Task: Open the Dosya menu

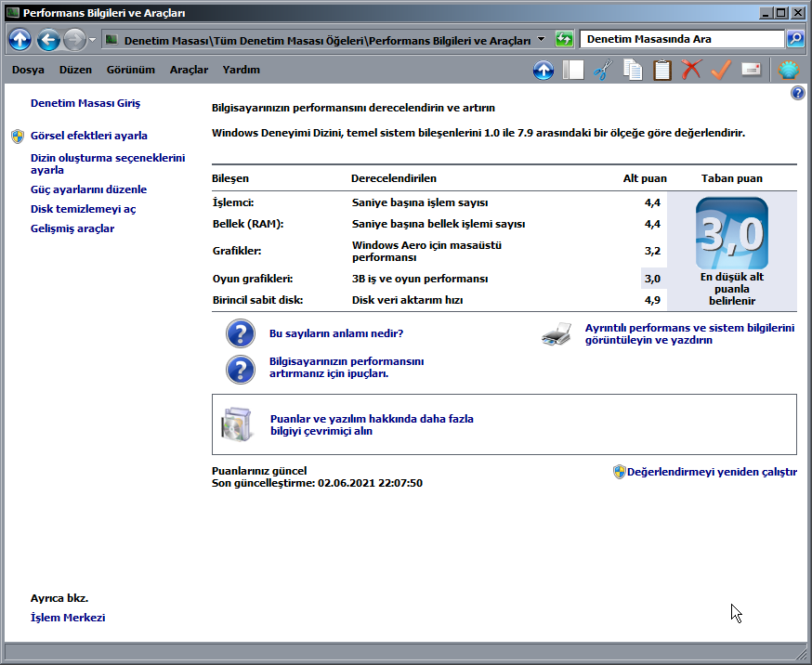Action: pos(28,70)
